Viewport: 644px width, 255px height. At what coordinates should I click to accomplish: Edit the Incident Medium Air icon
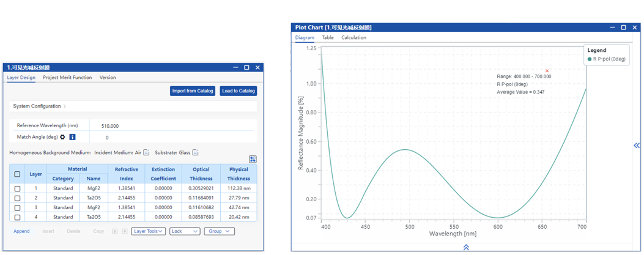point(146,152)
